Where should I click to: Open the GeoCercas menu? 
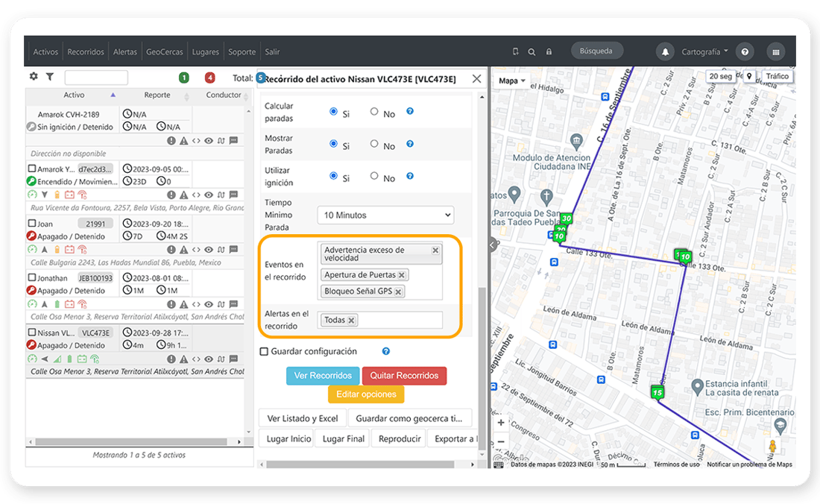165,51
